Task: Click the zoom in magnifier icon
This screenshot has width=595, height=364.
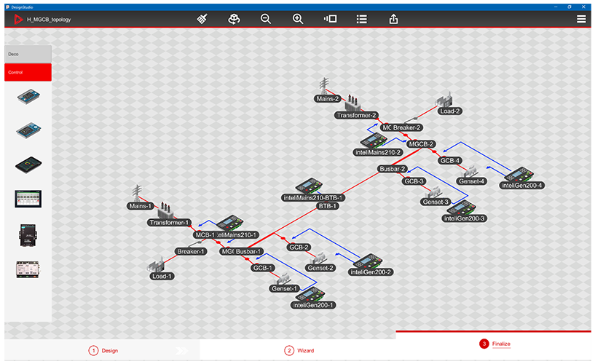Action: 298,20
